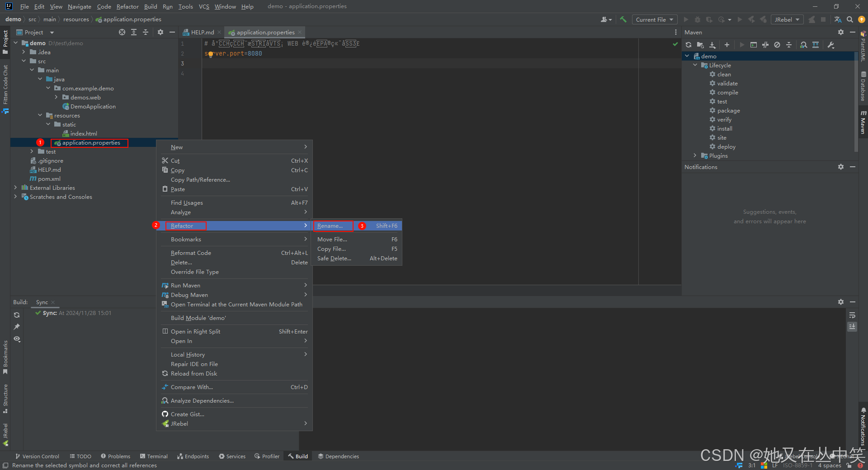Reload All Maven Projects refresh icon
Viewport: 868px width, 470px height.
[x=689, y=45]
